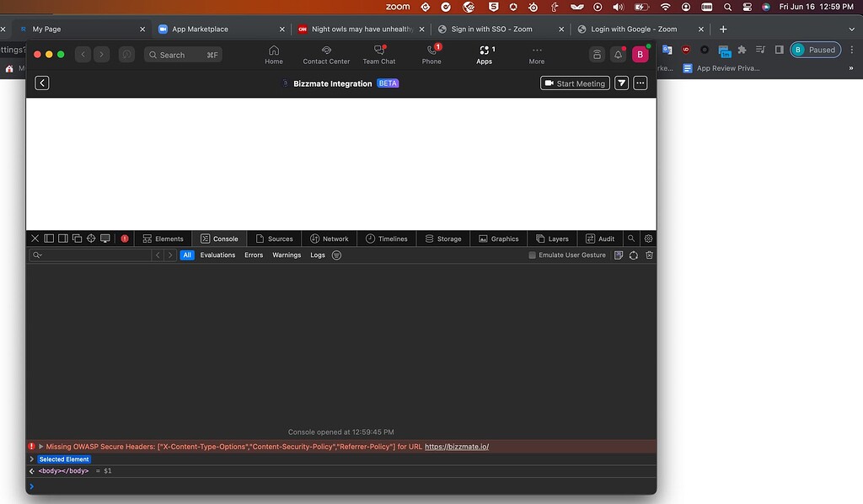Select the Phone icon showing notification
The width and height of the screenshot is (863, 504).
[x=431, y=55]
